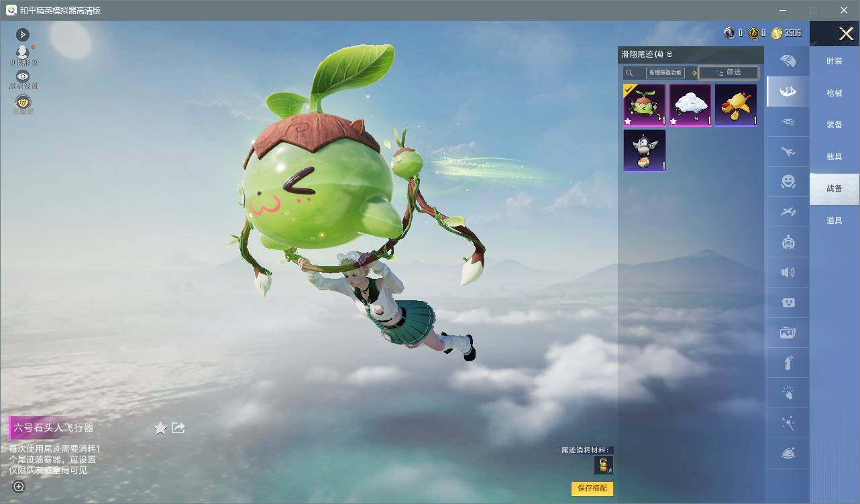This screenshot has width=860, height=504.
Task: Open the chat sticker face icon
Action: 788,303
